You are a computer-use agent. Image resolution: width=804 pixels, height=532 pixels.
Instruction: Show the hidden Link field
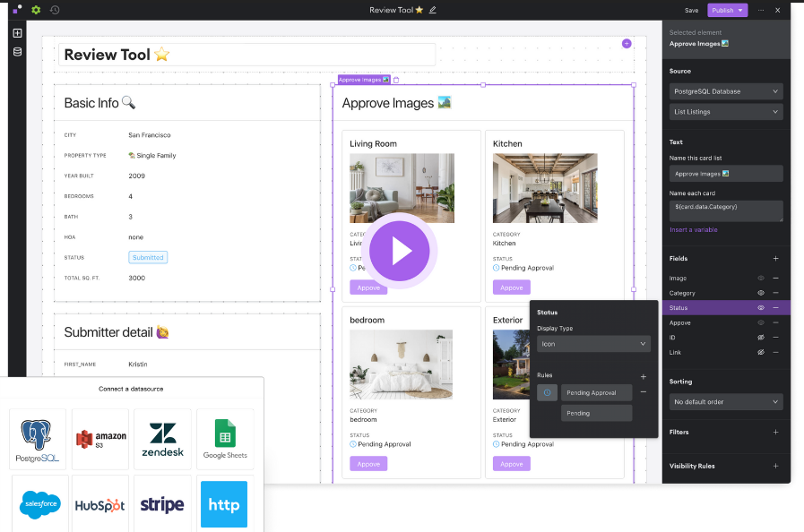pos(761,352)
